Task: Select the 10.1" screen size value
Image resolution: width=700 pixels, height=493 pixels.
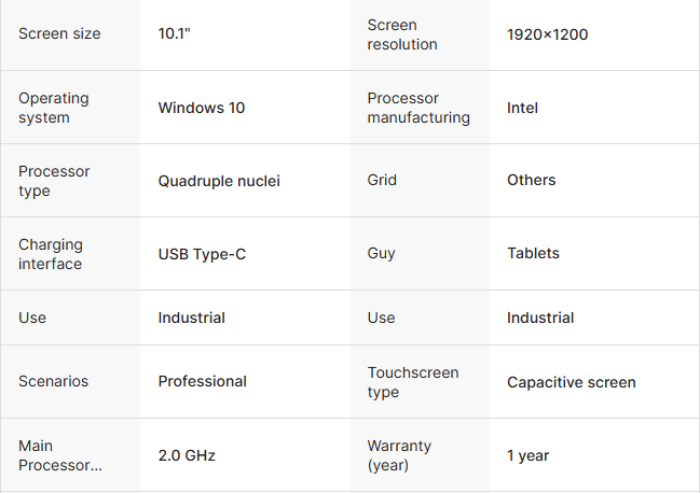Action: click(174, 34)
